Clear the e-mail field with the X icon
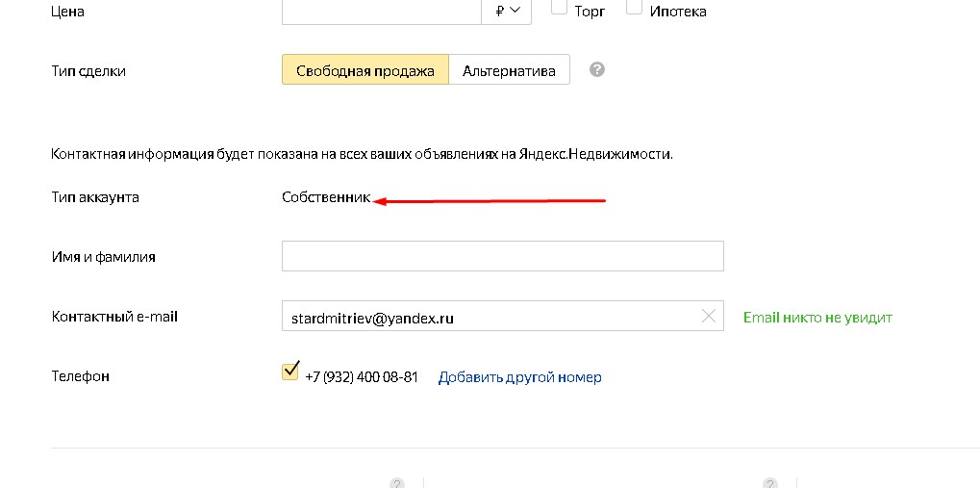The height and width of the screenshot is (488, 980). [x=708, y=317]
